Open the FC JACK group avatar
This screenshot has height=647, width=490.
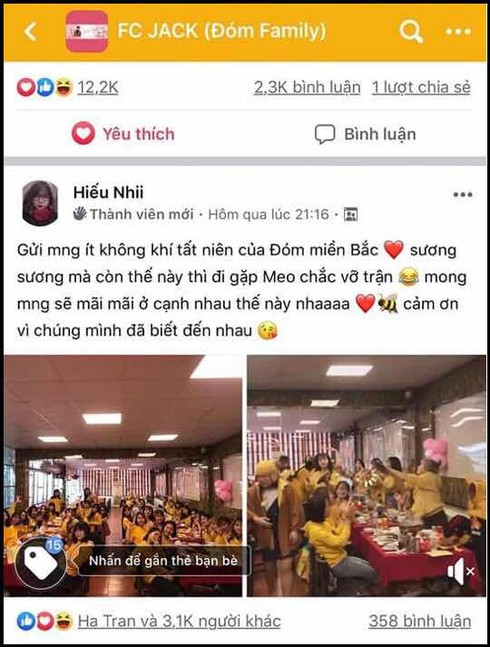click(x=87, y=31)
